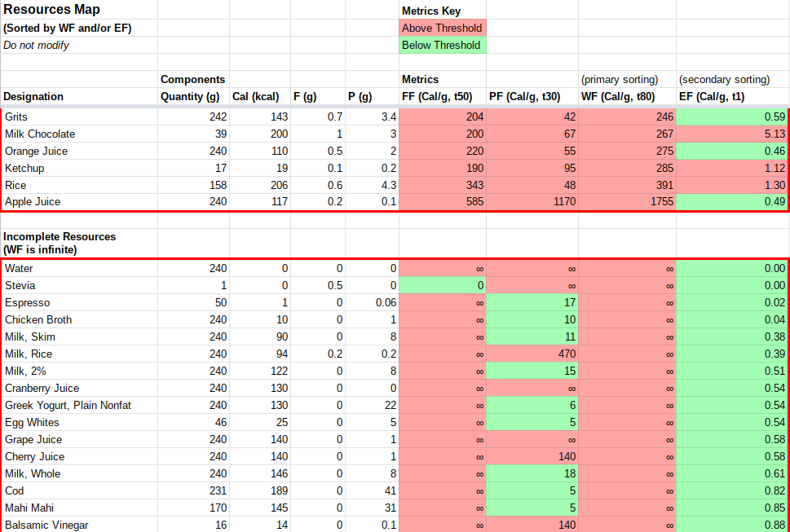Screen dimensions: 790x532
Task: Click Milk, Rice's PF value 470
Action: 532,354
